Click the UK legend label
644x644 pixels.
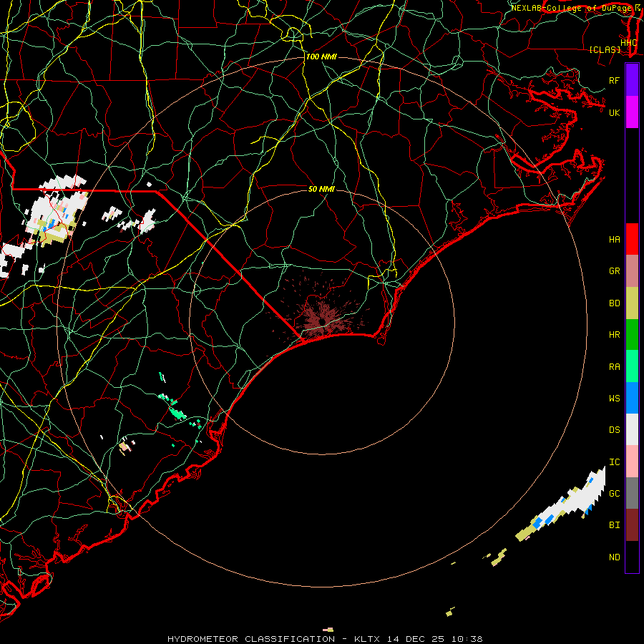(x=614, y=112)
